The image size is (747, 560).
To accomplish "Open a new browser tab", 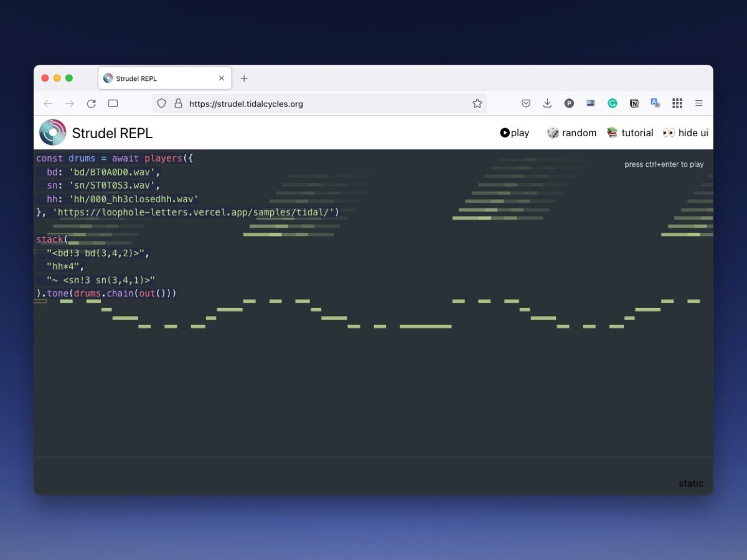I will (244, 78).
